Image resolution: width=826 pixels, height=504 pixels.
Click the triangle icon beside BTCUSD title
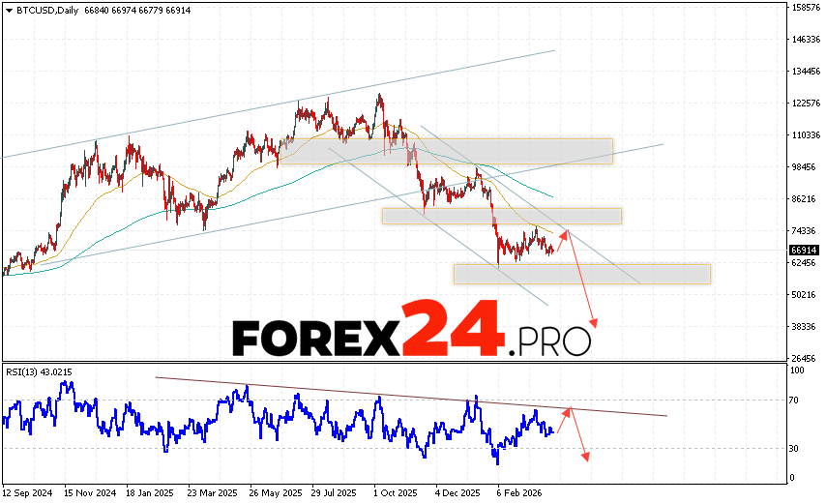pyautogui.click(x=6, y=9)
